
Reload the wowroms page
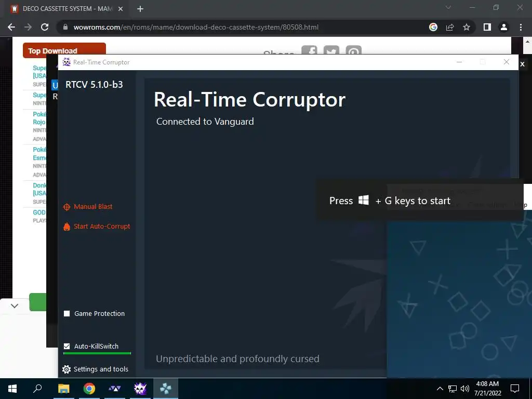click(45, 27)
